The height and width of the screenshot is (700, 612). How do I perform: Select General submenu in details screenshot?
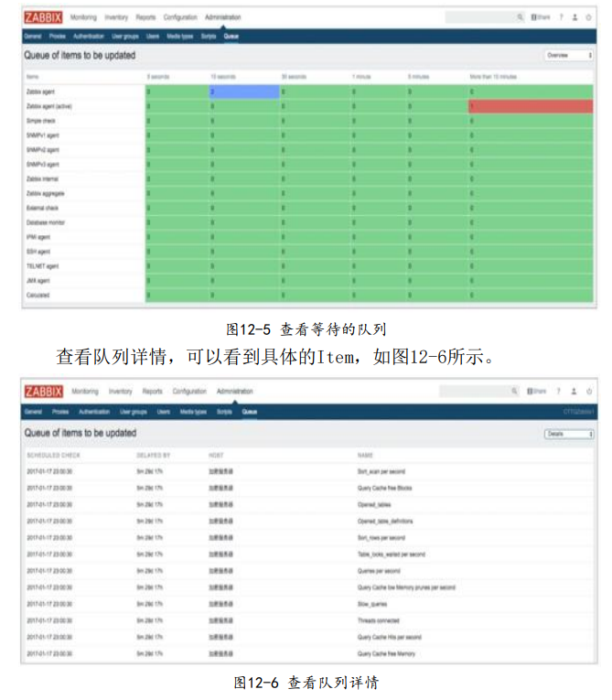pyautogui.click(x=34, y=412)
